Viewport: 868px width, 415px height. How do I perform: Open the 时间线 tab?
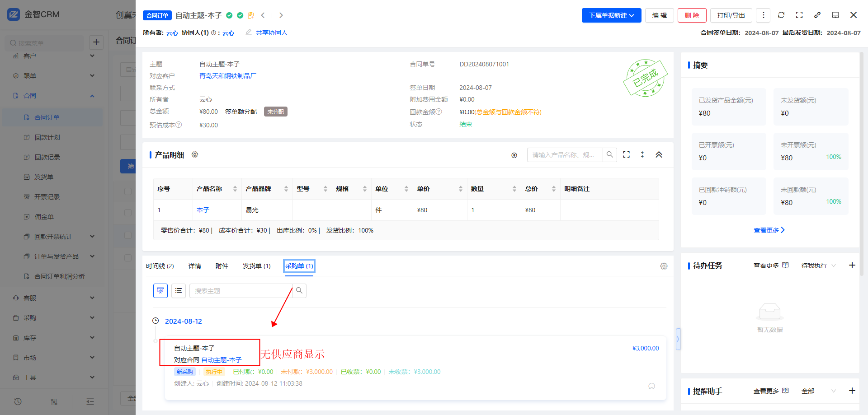(x=160, y=266)
